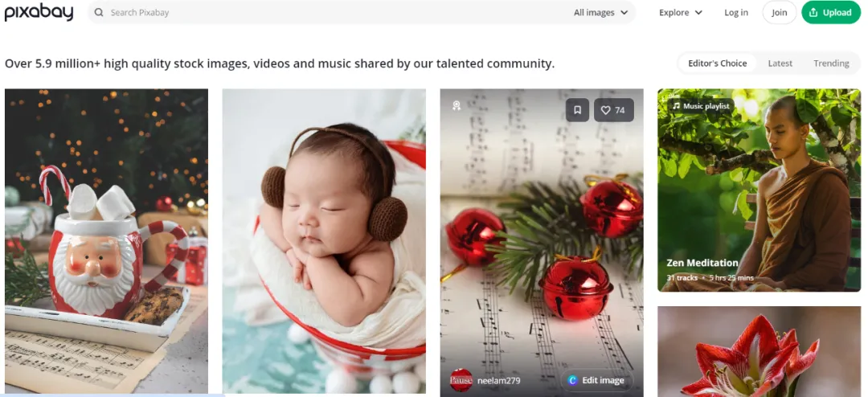Click the Pixabay logo
The height and width of the screenshot is (397, 868).
(x=39, y=11)
